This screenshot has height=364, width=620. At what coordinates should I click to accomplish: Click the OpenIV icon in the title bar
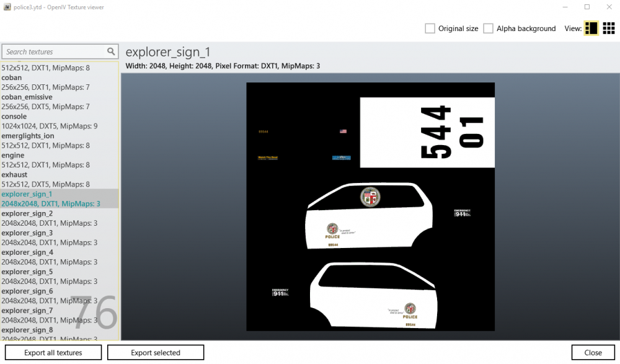point(7,6)
